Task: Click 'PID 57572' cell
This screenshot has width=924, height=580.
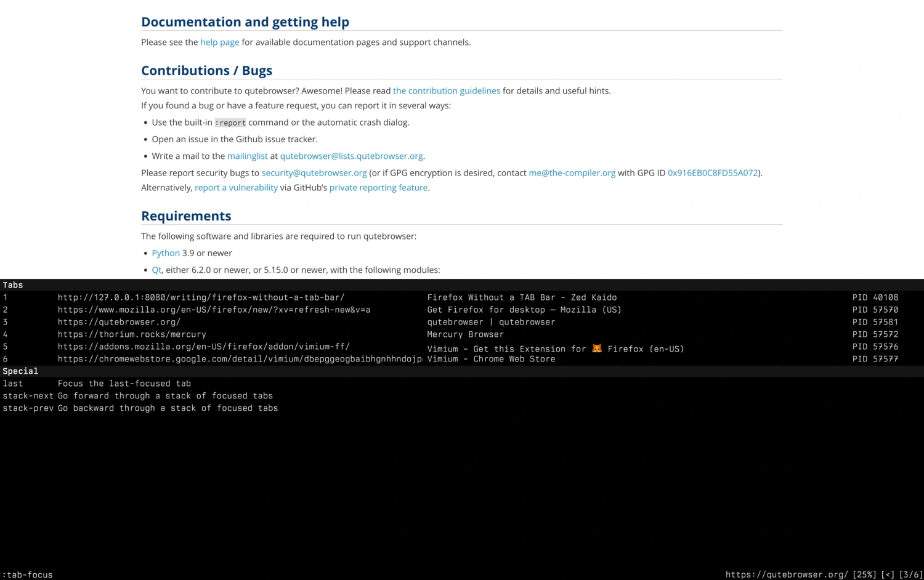Action: [x=875, y=334]
